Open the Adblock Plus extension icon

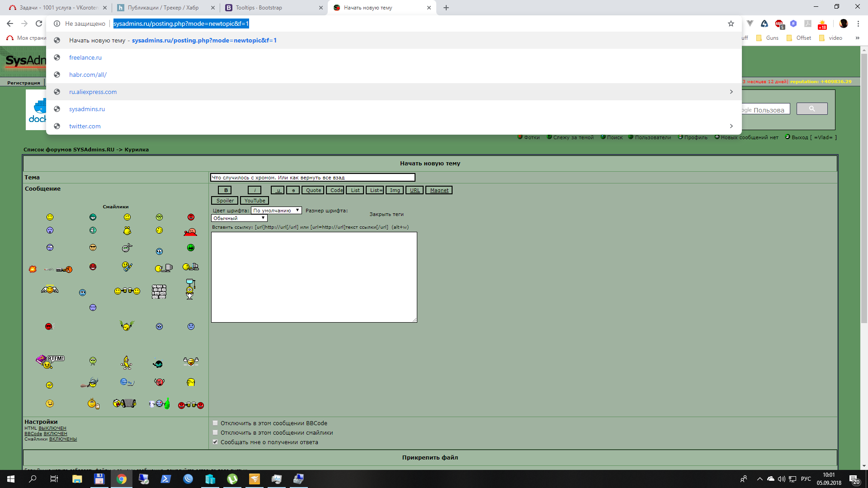pos(779,23)
